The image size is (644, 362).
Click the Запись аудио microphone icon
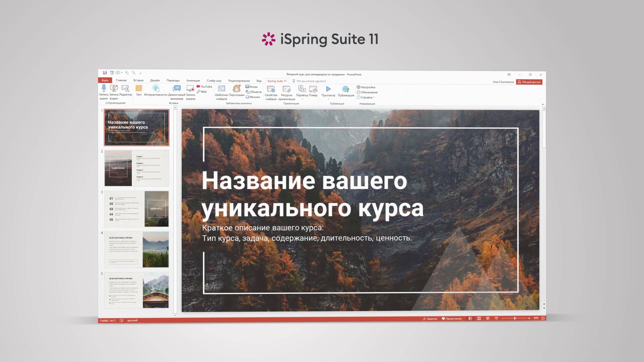coord(104,88)
